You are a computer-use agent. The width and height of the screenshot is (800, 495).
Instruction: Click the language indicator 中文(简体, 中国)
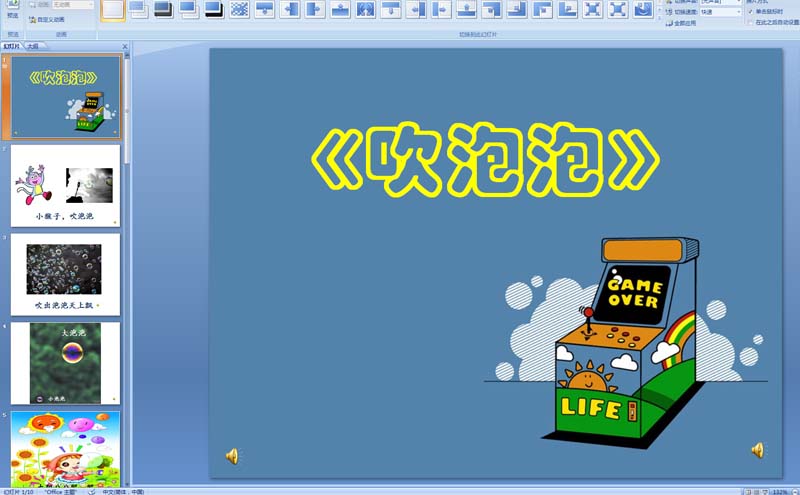(123, 492)
